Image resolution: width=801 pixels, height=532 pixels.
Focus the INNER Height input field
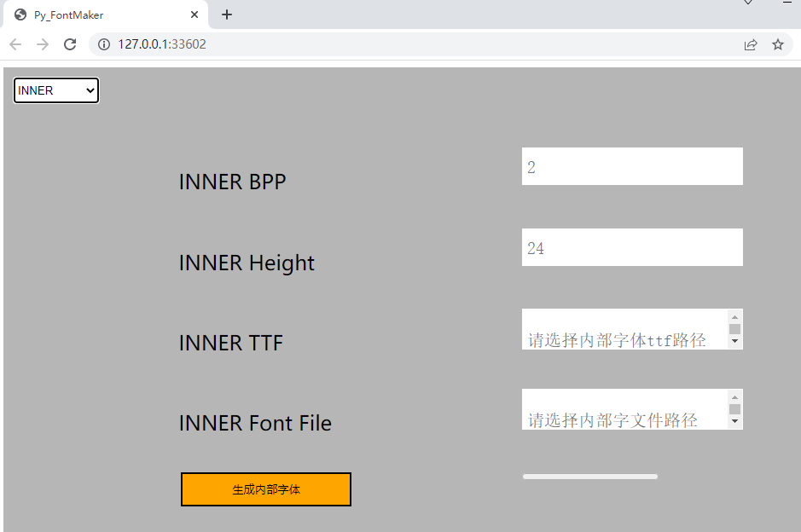tap(632, 247)
